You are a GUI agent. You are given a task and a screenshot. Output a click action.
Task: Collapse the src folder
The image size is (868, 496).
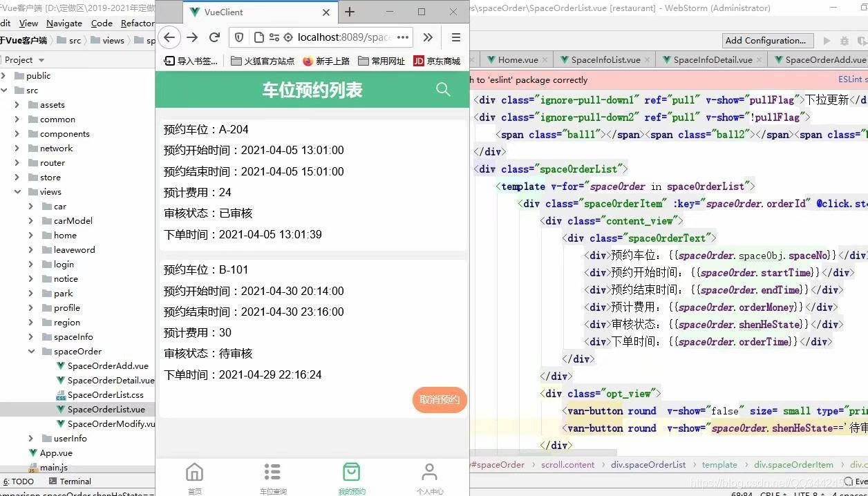click(x=4, y=90)
